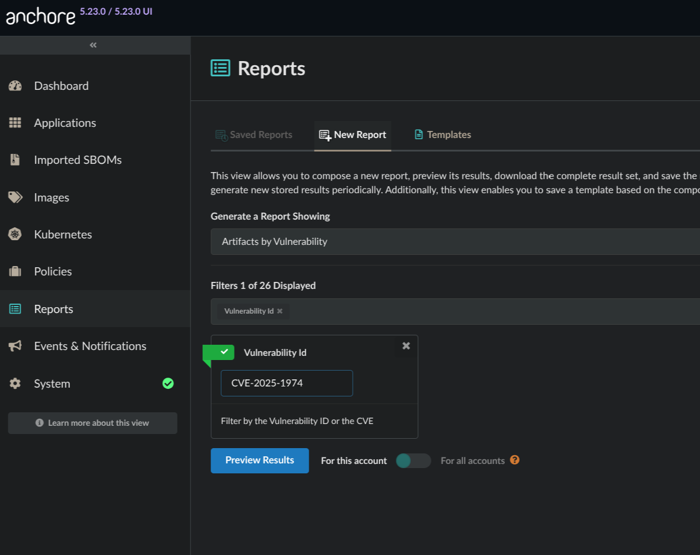
Task: Click the Events & Notifications megaphone icon
Action: click(x=15, y=346)
